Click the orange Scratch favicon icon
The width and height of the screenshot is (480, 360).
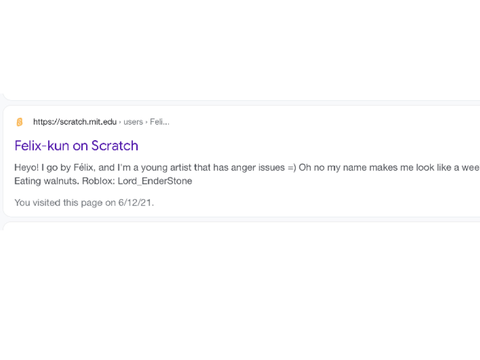coord(19,122)
